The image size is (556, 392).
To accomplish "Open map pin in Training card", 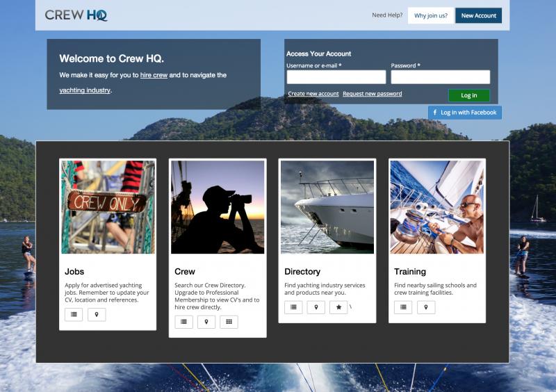I will click(426, 307).
